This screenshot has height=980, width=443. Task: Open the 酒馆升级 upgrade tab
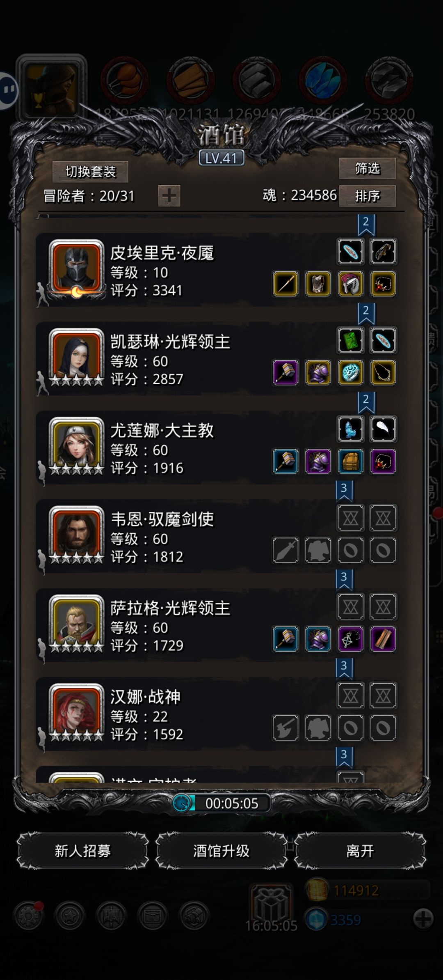tap(221, 851)
